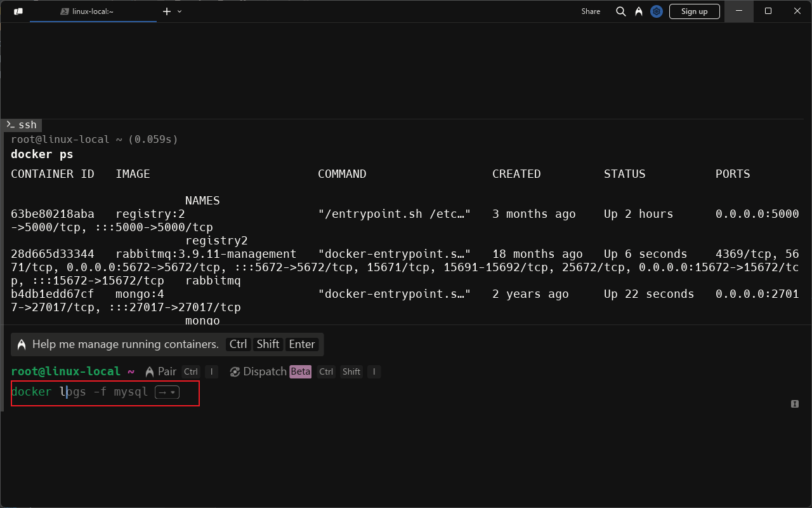Open Warp AI from title bar icon
This screenshot has height=508, width=812.
[639, 11]
